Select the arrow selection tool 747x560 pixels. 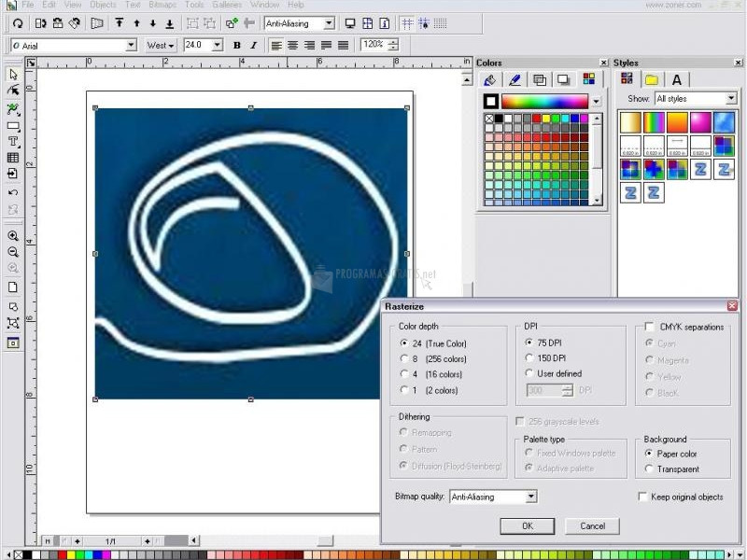point(13,75)
